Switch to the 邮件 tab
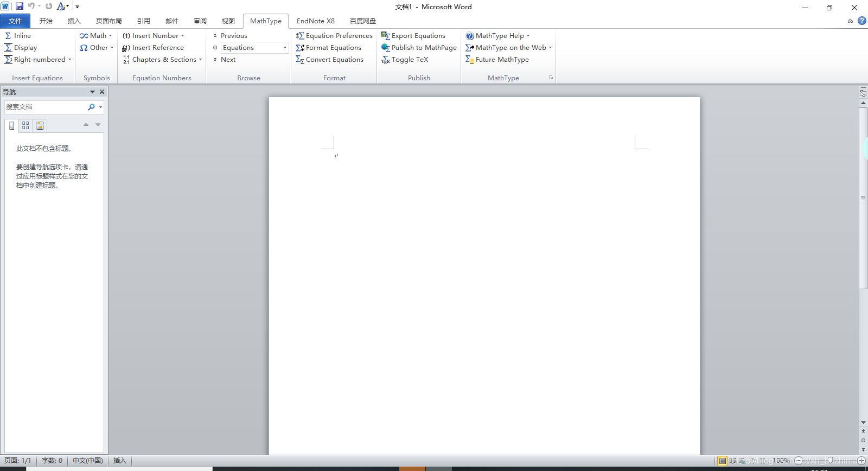This screenshot has height=471, width=868. pyautogui.click(x=172, y=21)
